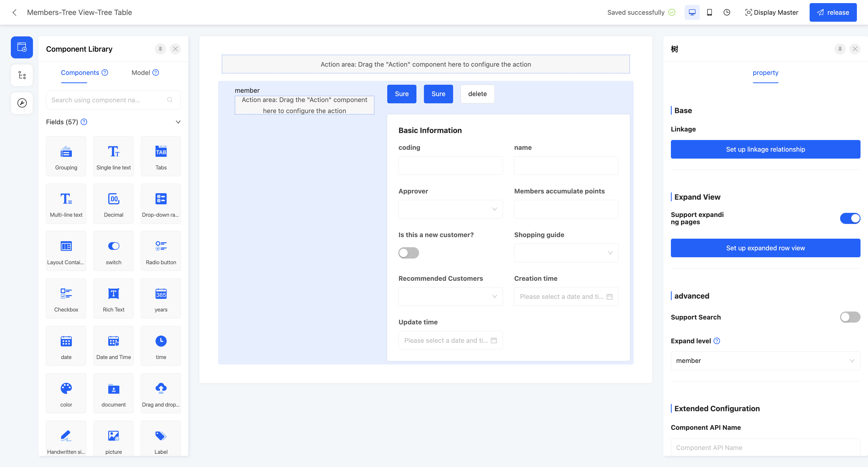The height and width of the screenshot is (467, 868).
Task: Disable Support expanding pages toggle
Action: [850, 218]
